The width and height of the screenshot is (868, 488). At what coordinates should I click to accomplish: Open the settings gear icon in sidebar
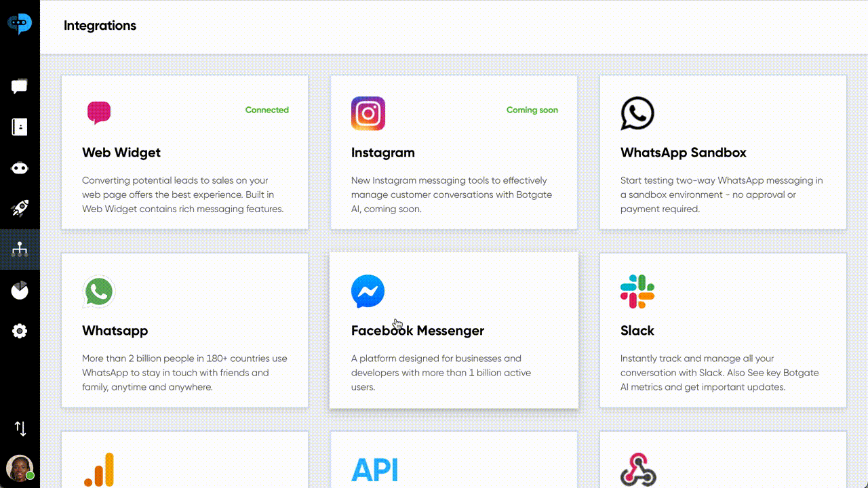click(x=20, y=331)
